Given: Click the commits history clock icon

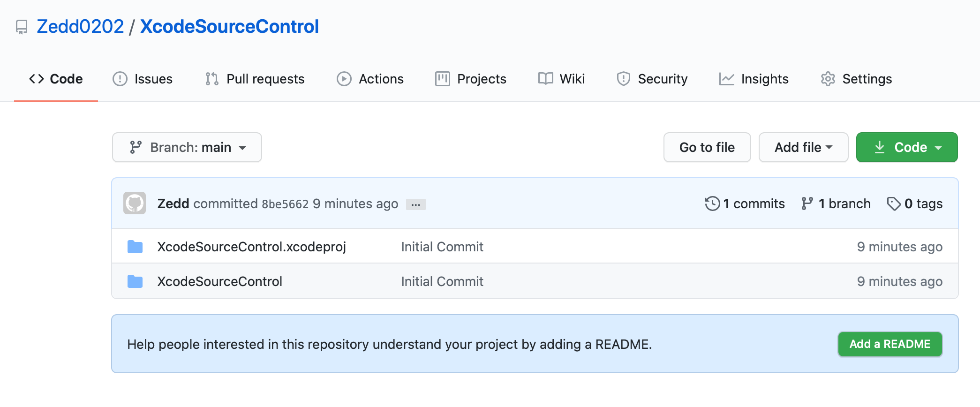Looking at the screenshot, I should pyautogui.click(x=712, y=203).
